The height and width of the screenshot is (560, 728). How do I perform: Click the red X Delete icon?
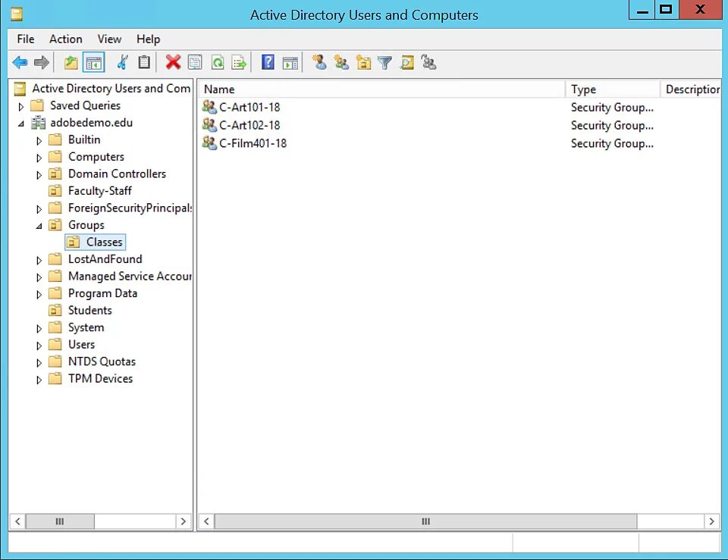point(173,62)
